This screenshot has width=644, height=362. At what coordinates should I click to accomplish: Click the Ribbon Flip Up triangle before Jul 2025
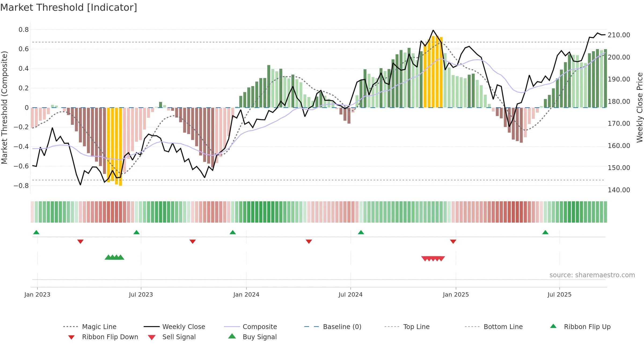(x=545, y=232)
